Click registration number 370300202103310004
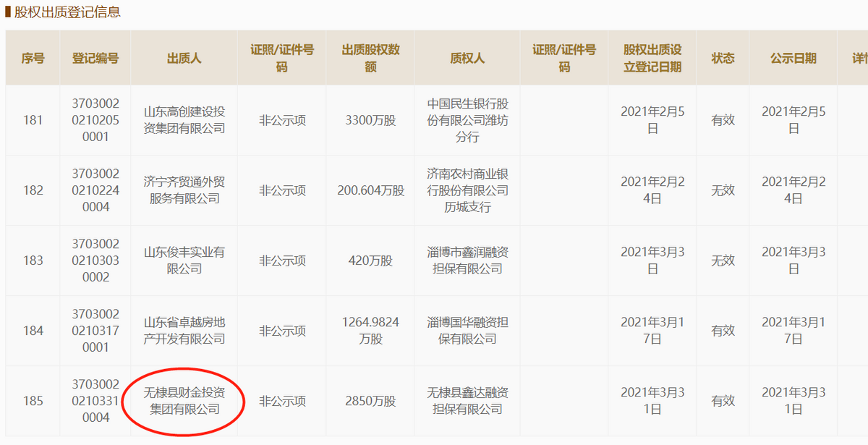This screenshot has width=868, height=445. tap(95, 401)
